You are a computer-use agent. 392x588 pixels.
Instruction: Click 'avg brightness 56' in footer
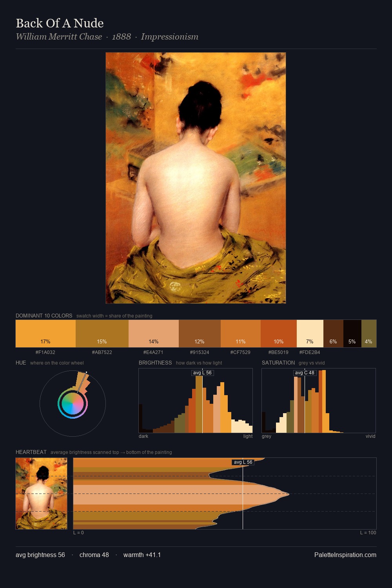click(x=40, y=555)
